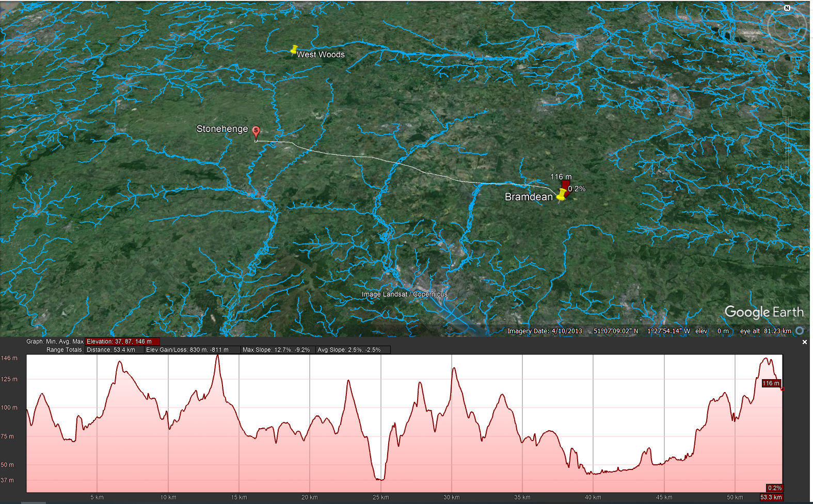Click the N north compass marker

[x=787, y=8]
